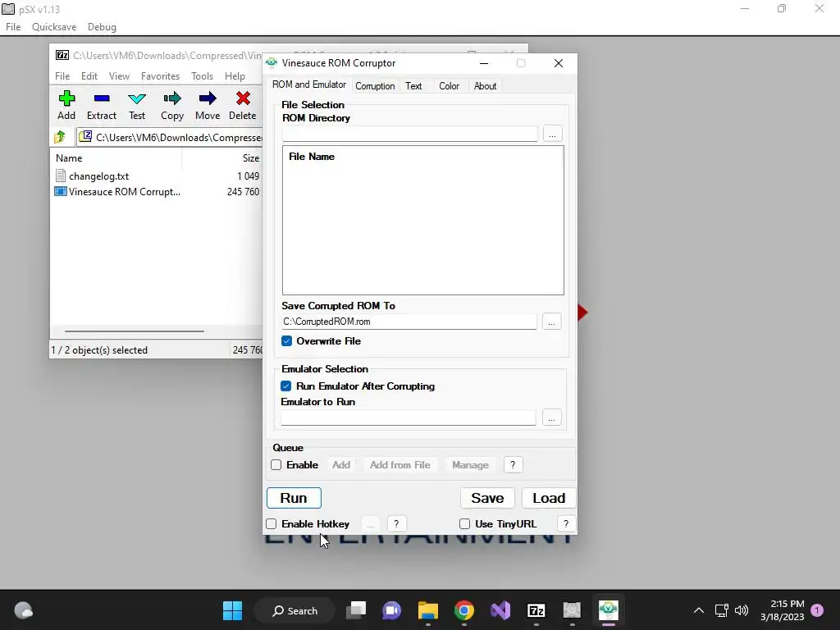Click the Save Corrupted ROM To field
The height and width of the screenshot is (630, 840).
click(x=409, y=322)
